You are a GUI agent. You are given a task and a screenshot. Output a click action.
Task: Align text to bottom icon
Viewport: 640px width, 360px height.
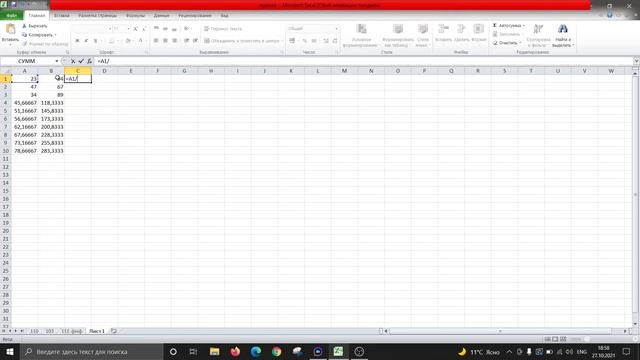click(174, 29)
